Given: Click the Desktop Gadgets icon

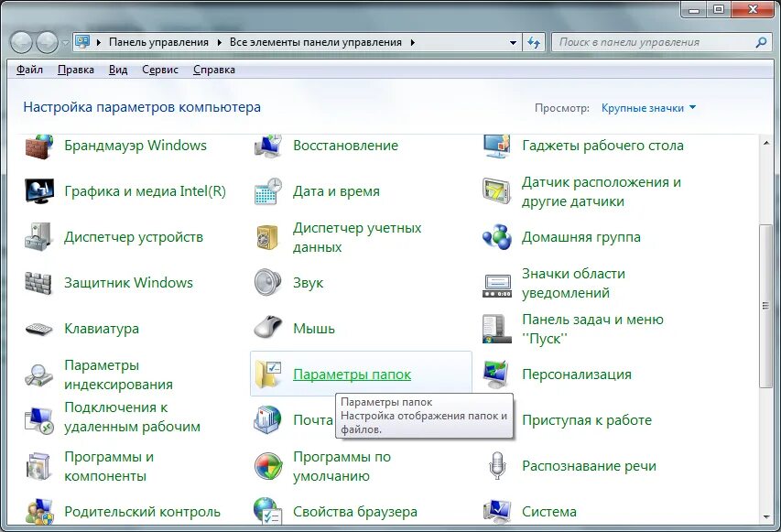Looking at the screenshot, I should tap(496, 147).
